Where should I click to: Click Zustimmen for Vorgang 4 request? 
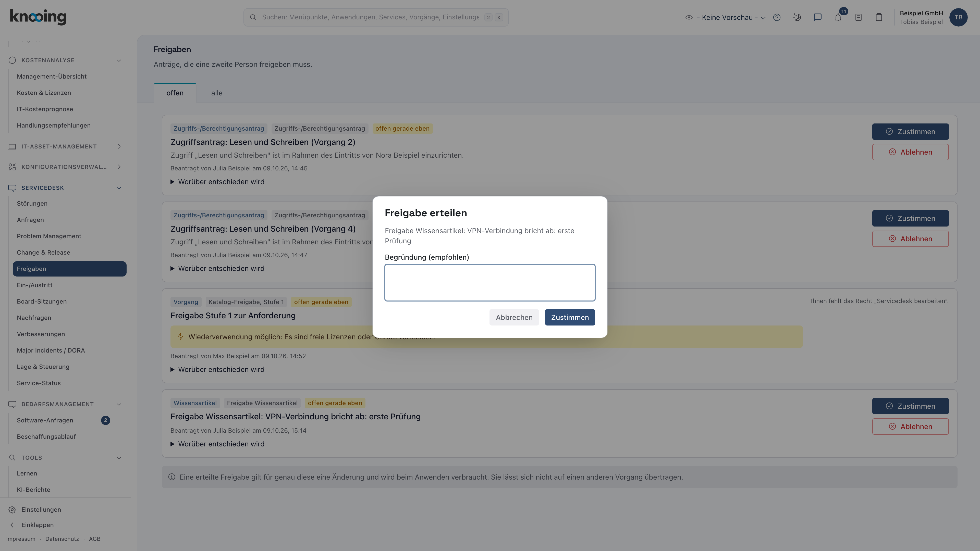point(910,218)
